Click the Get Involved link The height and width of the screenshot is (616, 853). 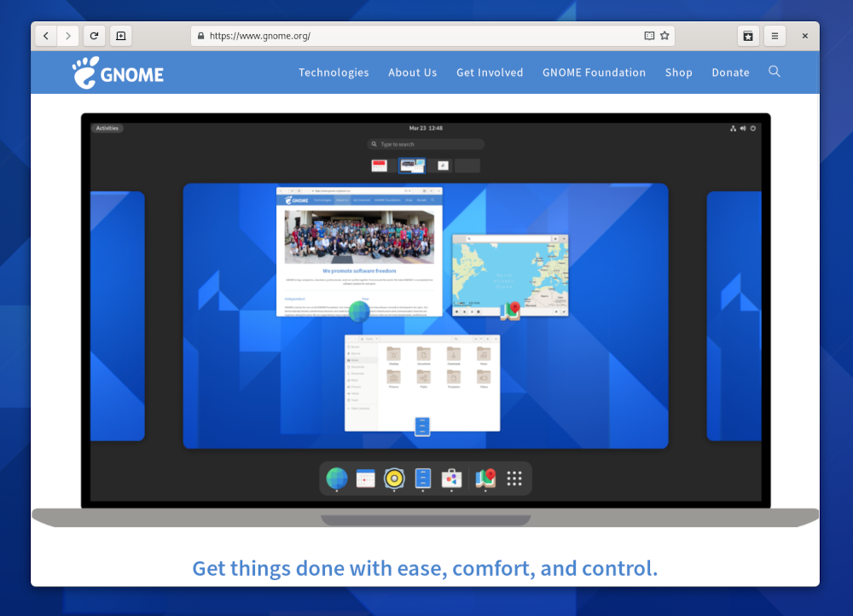click(490, 73)
